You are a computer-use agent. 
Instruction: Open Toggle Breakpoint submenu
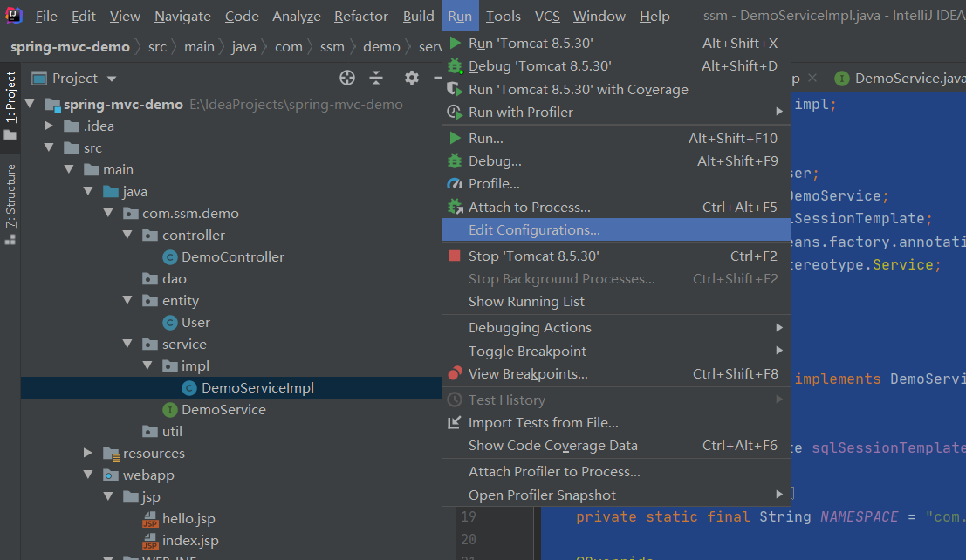click(616, 352)
